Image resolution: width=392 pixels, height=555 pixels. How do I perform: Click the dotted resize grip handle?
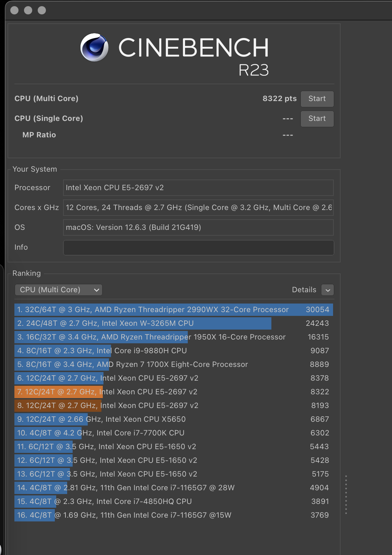346,495
